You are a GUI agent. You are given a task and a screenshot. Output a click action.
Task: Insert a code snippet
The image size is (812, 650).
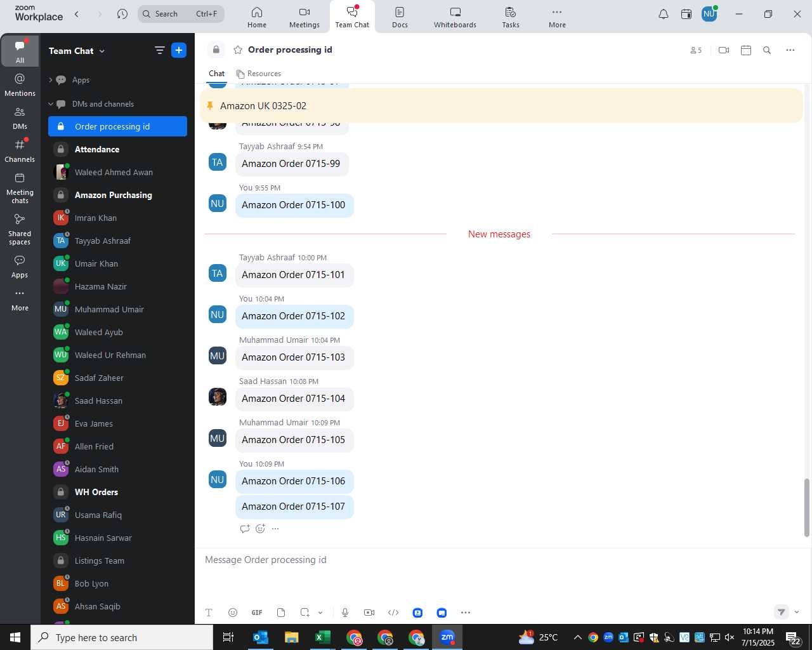pos(393,613)
